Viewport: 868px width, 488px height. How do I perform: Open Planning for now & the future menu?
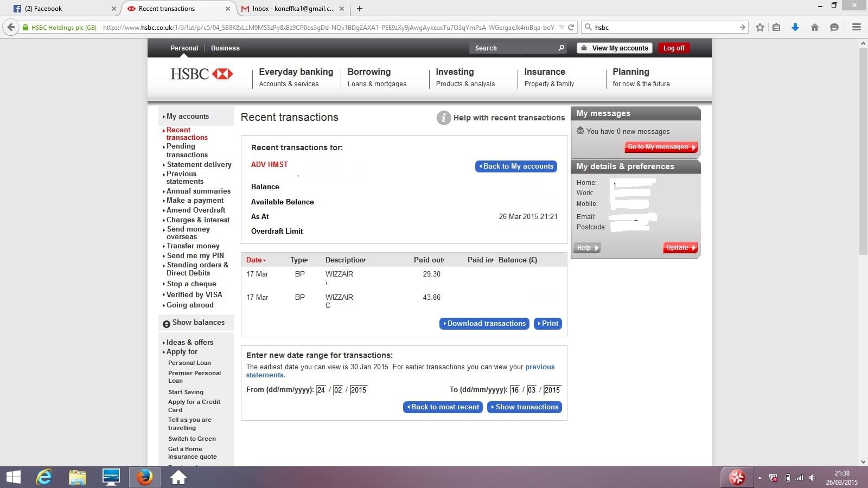641,78
